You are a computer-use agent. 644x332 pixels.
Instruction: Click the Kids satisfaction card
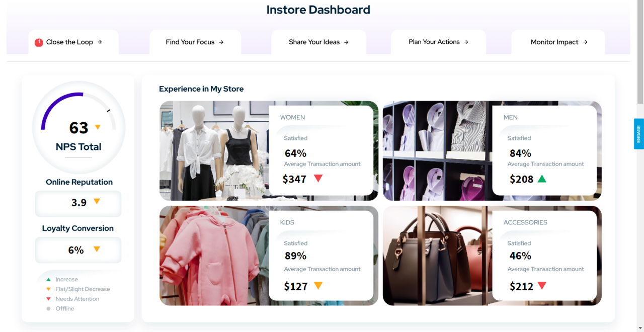point(321,256)
